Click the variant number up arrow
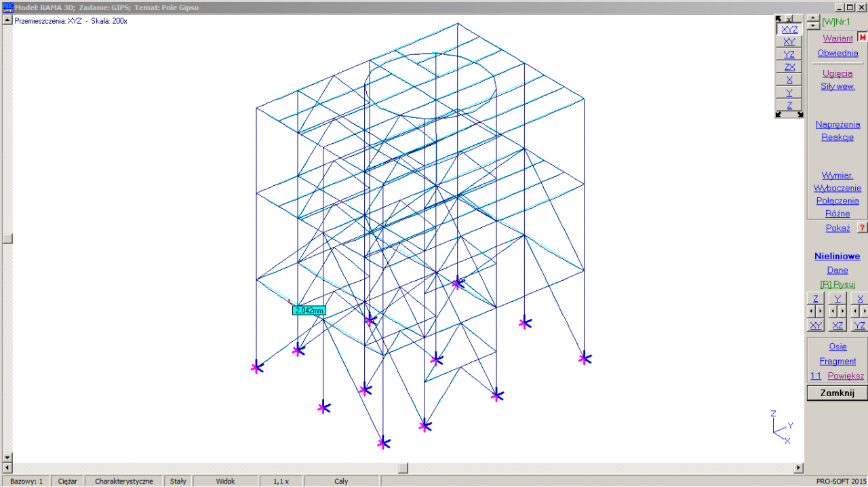The width and height of the screenshot is (868, 487). (814, 18)
